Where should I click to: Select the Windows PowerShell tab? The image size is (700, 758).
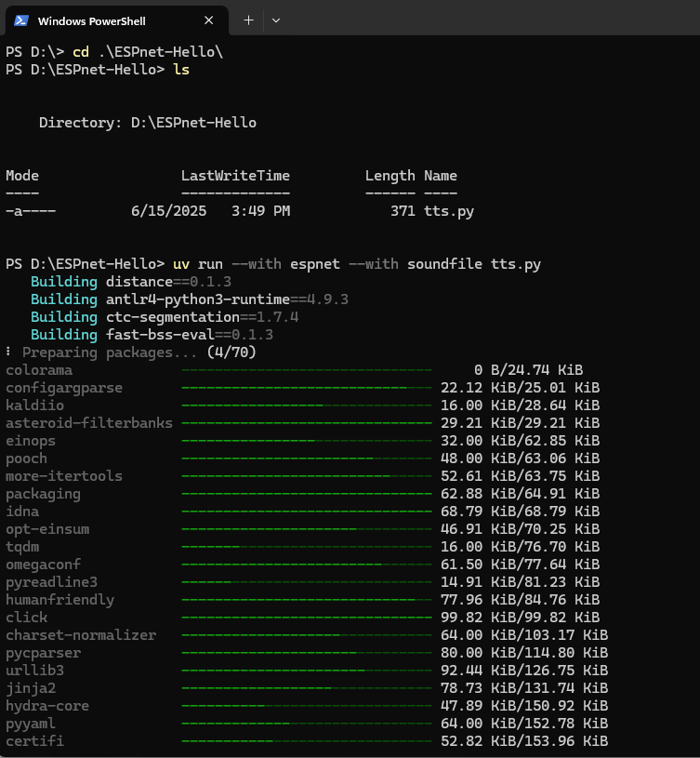point(116,20)
